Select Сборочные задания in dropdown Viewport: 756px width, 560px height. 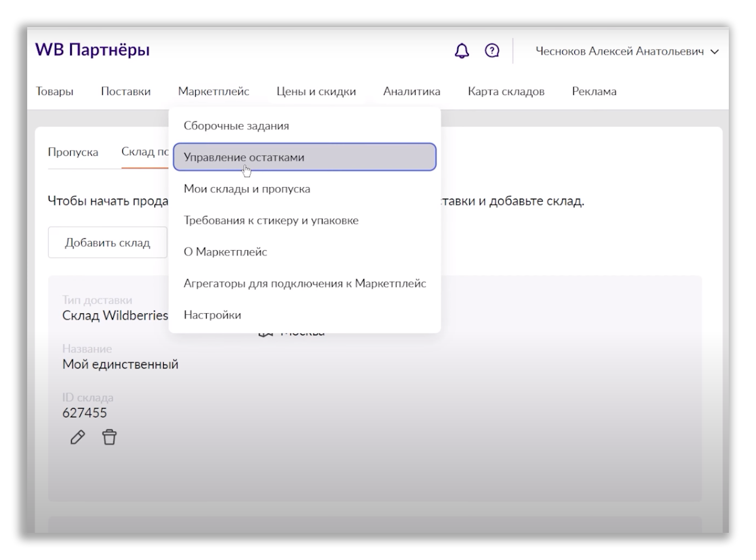point(305,126)
